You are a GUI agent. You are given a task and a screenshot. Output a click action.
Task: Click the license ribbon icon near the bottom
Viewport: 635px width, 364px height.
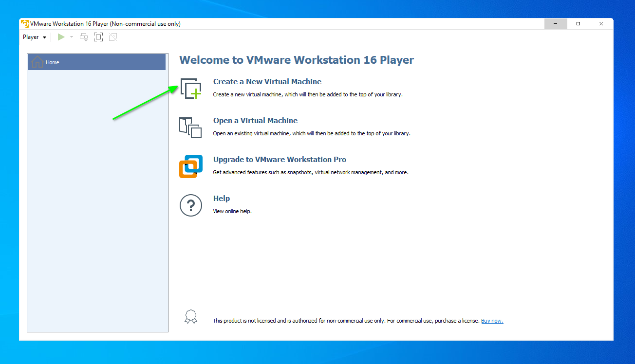pyautogui.click(x=190, y=316)
